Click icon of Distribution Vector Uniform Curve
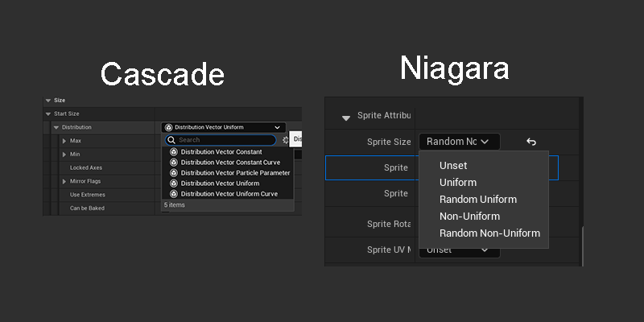The height and width of the screenshot is (322, 644). tap(174, 194)
